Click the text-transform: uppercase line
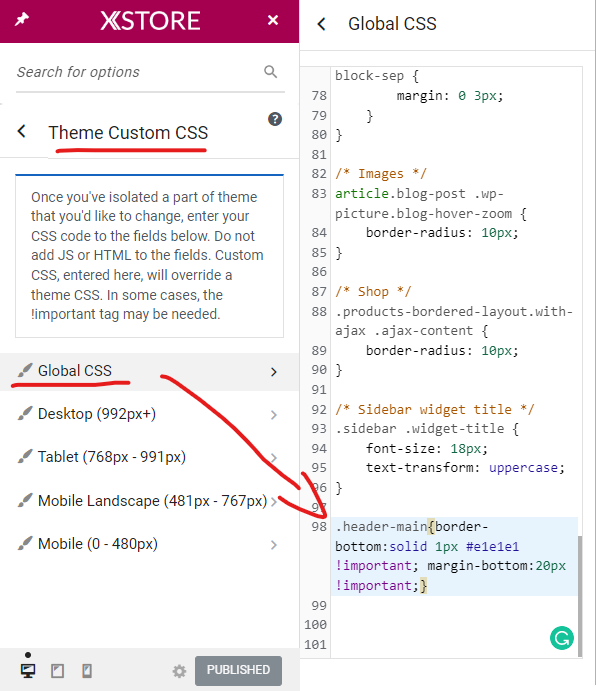The image size is (596, 691). [465, 468]
